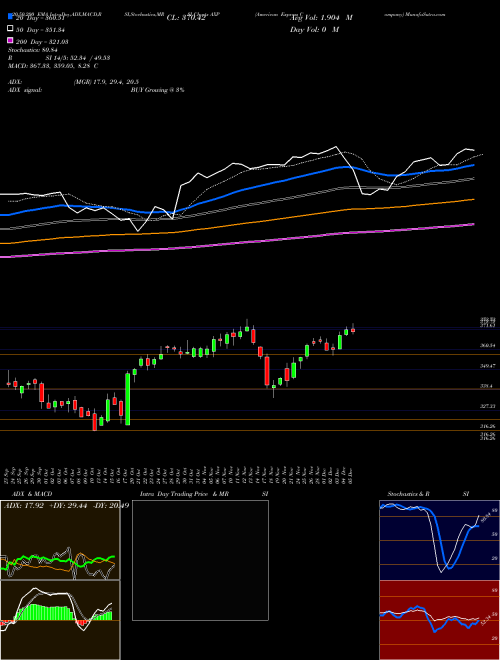Click the 'Stochastics: 80.84' reading

[32, 50]
